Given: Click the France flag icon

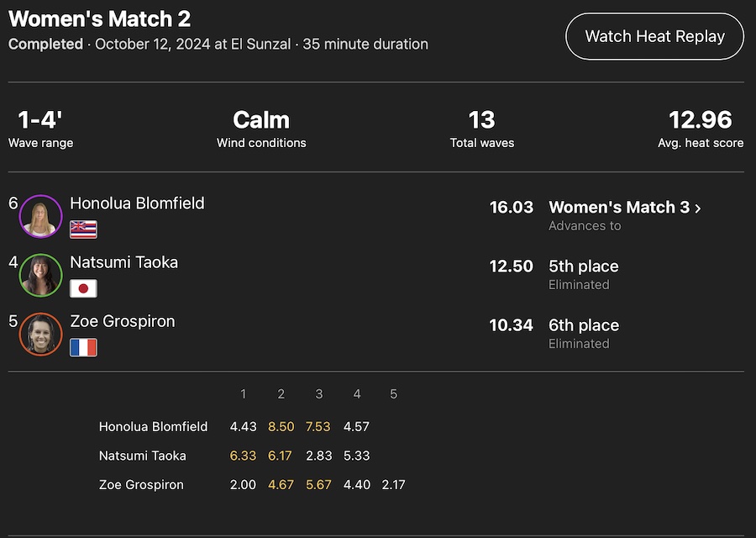Looking at the screenshot, I should [83, 347].
